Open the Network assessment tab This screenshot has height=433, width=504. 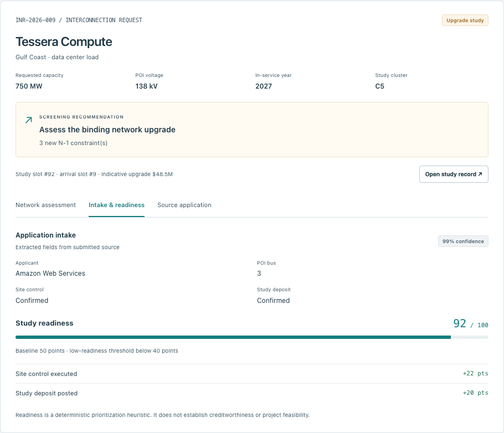pos(45,205)
